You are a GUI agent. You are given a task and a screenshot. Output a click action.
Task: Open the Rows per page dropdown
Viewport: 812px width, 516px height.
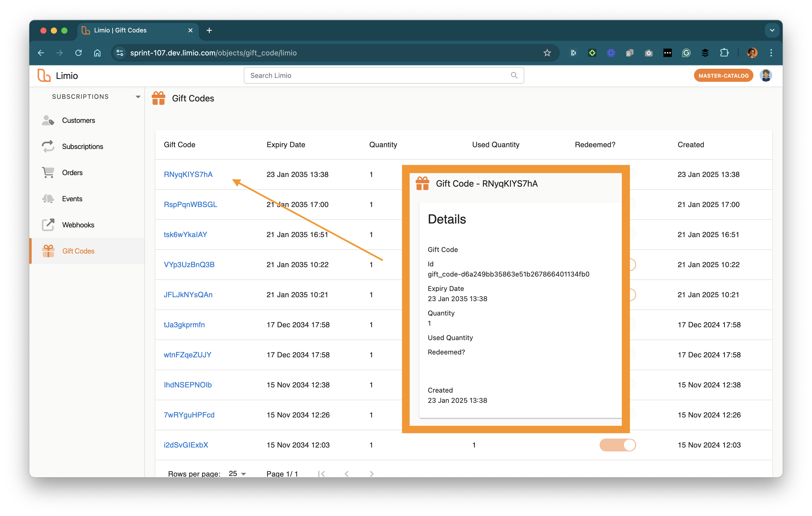[x=237, y=474]
